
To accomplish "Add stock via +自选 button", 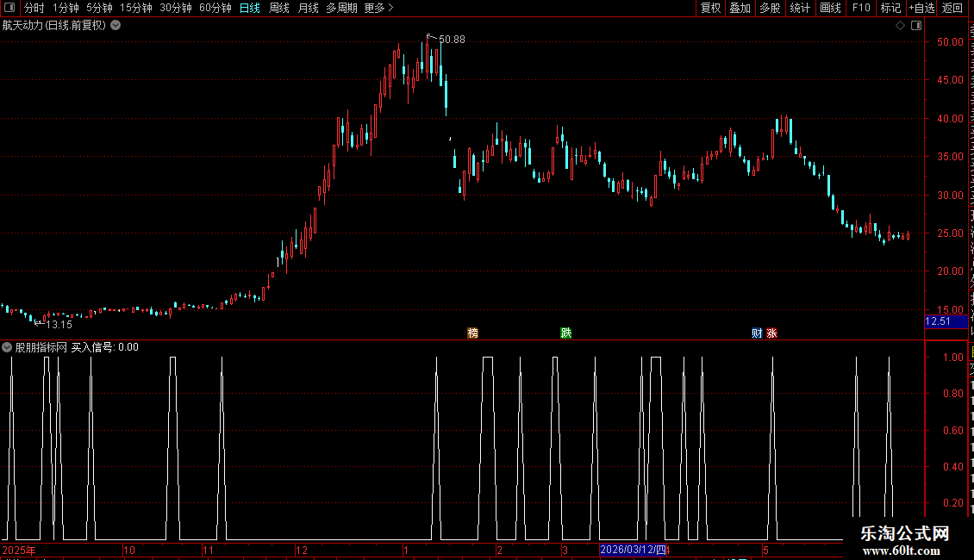I will coord(921,8).
